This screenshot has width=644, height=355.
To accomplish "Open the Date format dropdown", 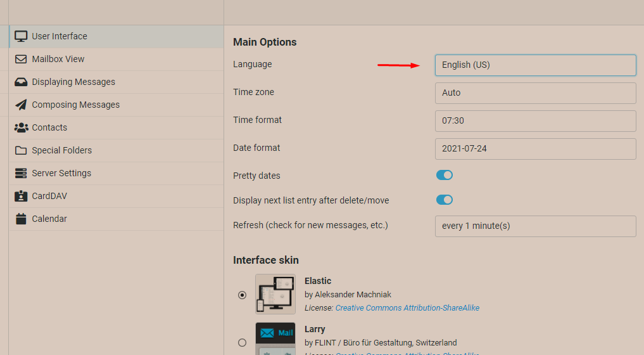I will [x=535, y=149].
